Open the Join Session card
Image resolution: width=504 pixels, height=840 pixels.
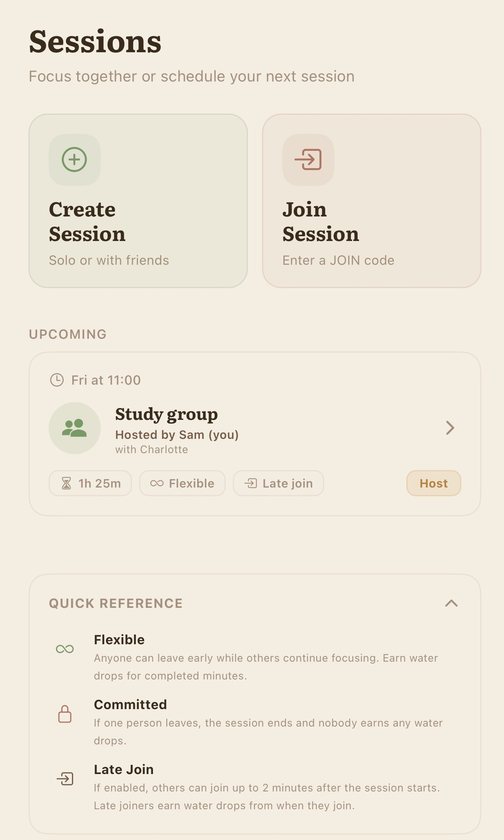tap(371, 201)
